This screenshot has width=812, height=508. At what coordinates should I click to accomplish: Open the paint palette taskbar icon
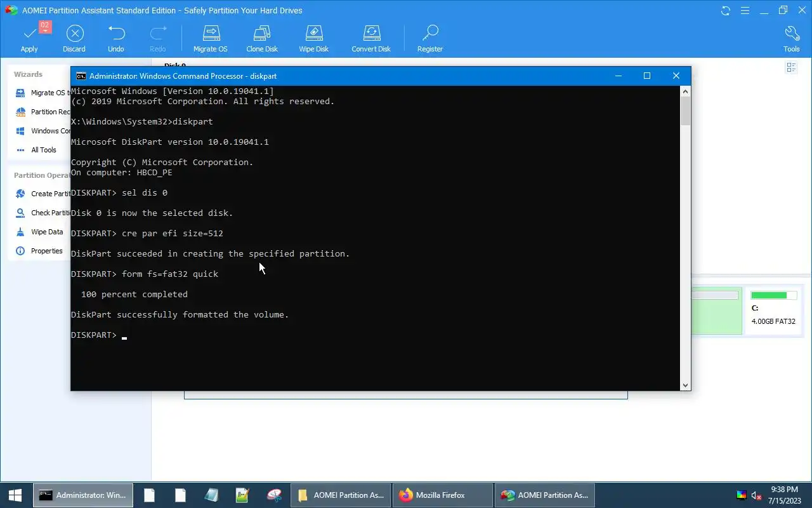pos(274,495)
